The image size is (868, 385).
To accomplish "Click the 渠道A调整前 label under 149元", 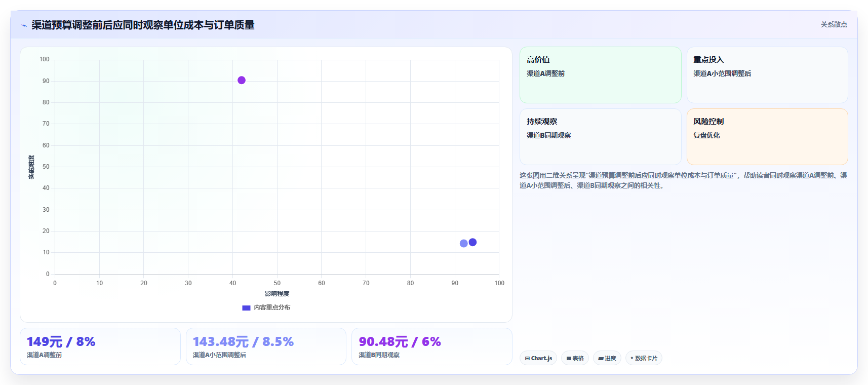I will [x=45, y=355].
